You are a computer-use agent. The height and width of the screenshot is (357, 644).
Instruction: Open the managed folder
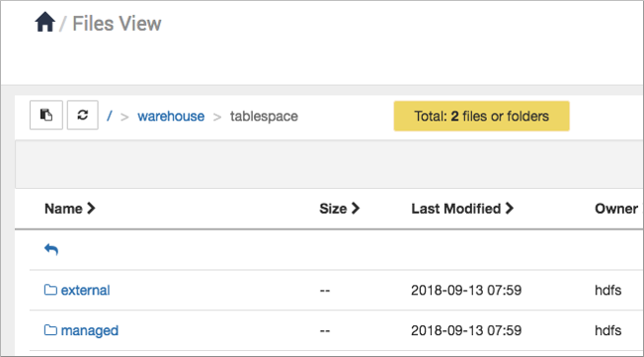click(90, 330)
